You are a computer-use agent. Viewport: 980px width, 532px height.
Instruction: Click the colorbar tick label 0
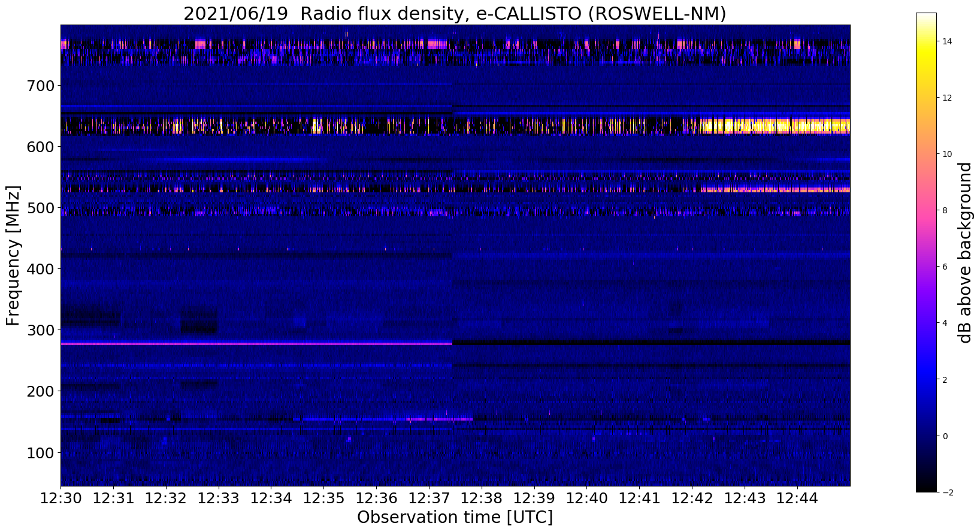click(x=945, y=436)
